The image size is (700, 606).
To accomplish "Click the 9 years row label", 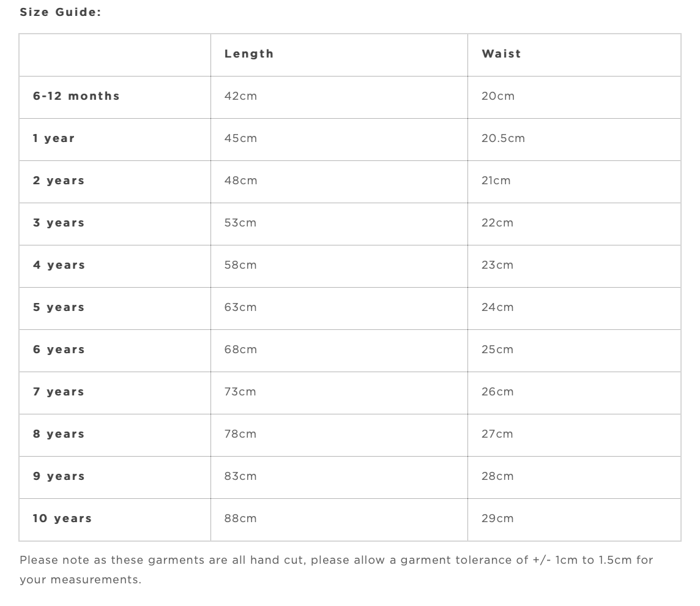I will click(59, 476).
